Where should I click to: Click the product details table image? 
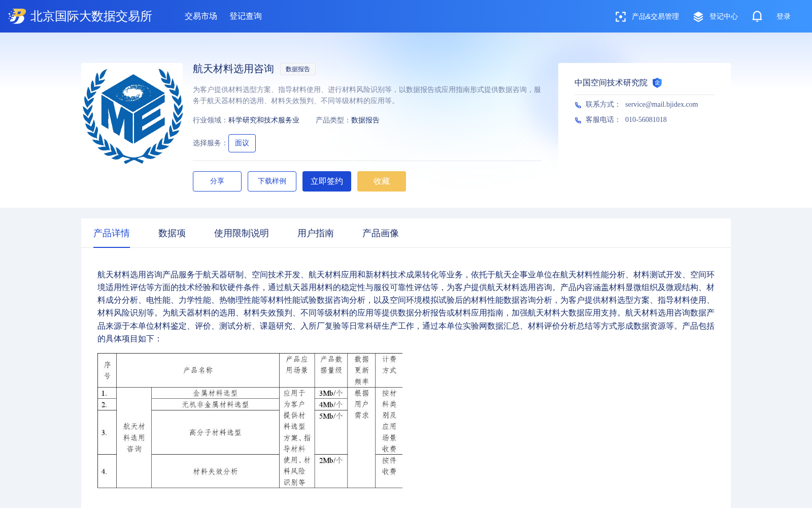[250, 421]
